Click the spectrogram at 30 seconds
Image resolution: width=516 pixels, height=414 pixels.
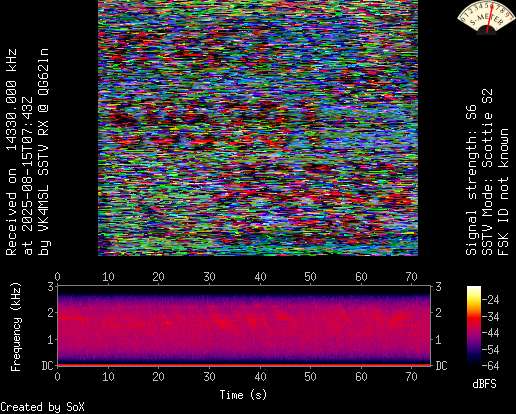click(x=210, y=325)
